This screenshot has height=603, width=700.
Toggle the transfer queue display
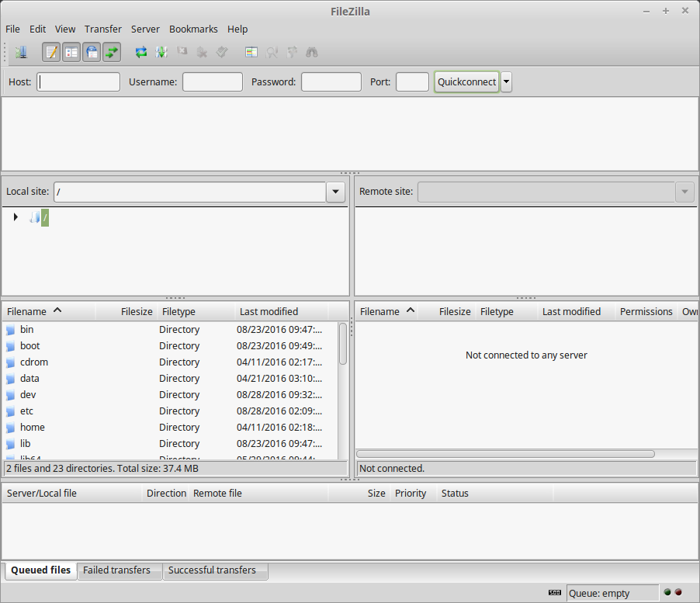tap(112, 53)
